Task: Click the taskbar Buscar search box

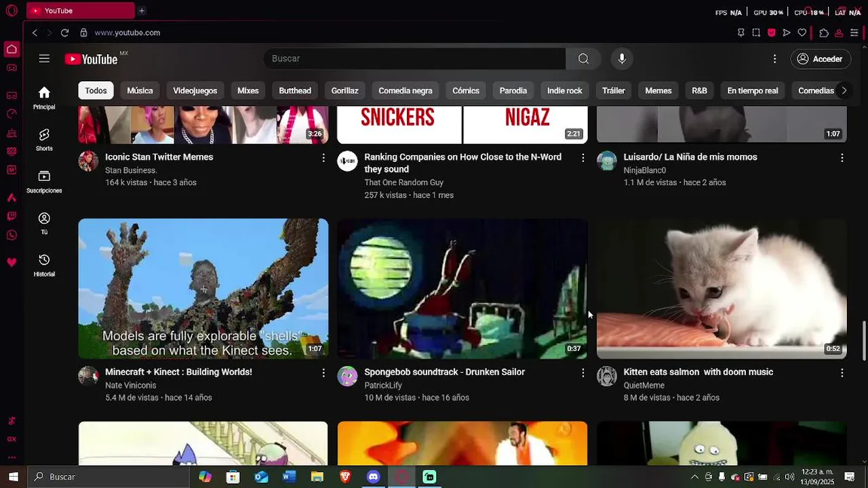Action: (108, 477)
